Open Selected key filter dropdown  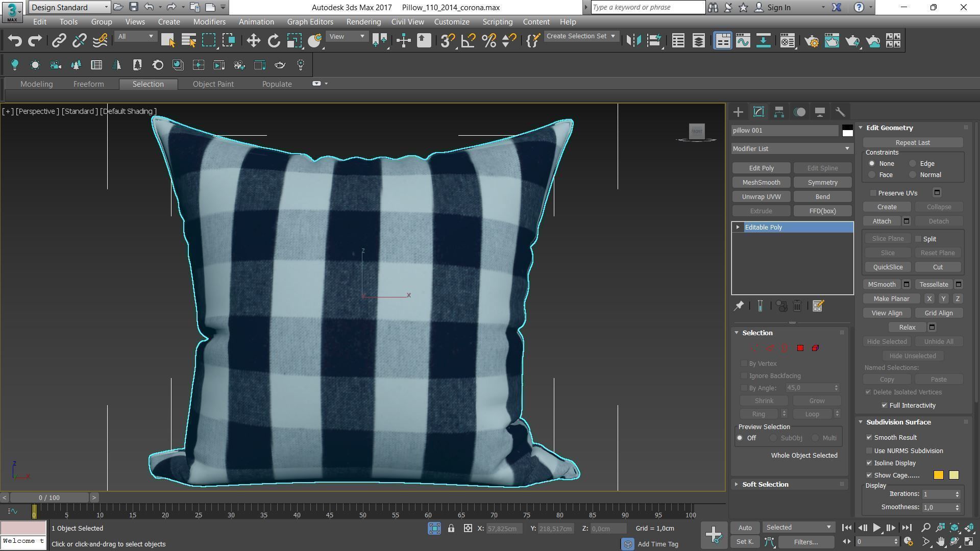coord(798,528)
